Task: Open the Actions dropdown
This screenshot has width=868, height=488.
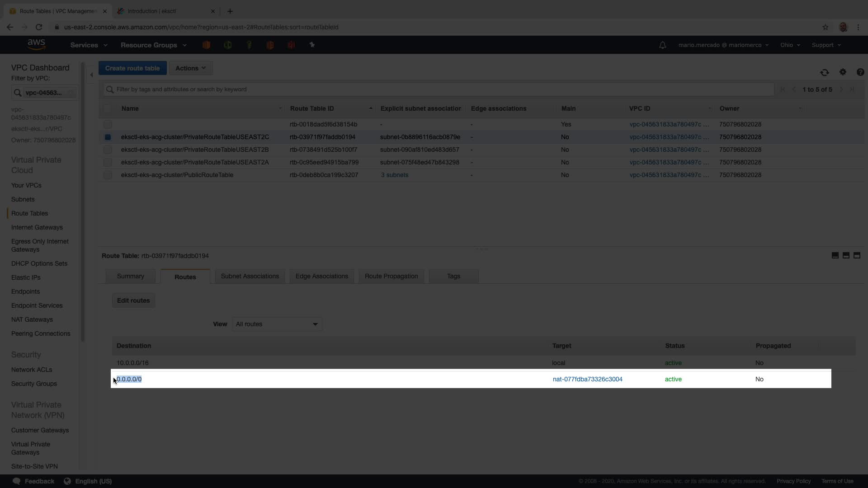Action: pyautogui.click(x=190, y=68)
